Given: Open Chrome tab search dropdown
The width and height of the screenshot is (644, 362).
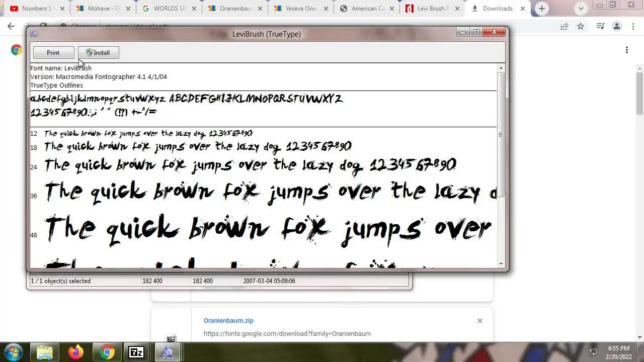Looking at the screenshot, I should pyautogui.click(x=581, y=9).
